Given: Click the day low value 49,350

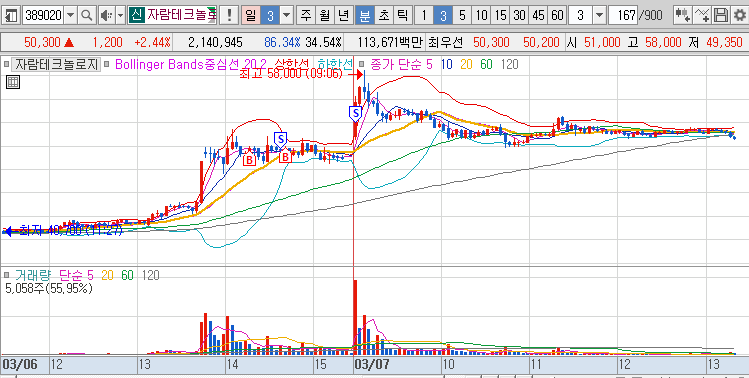Looking at the screenshot, I should (724, 43).
